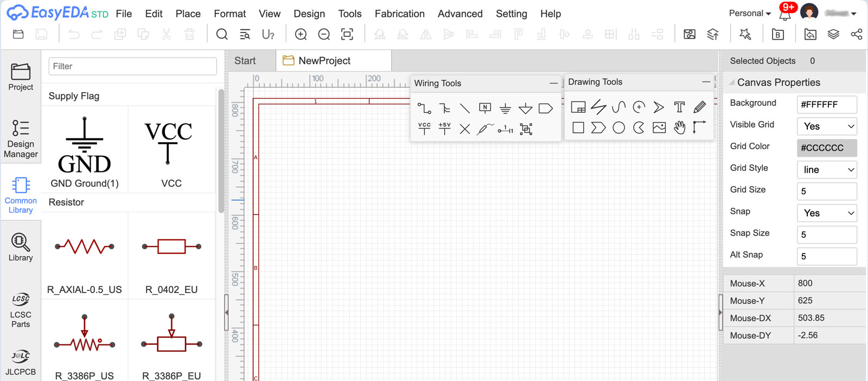Minimize the Drawing Tools panel
The height and width of the screenshot is (381, 868).
pyautogui.click(x=706, y=82)
